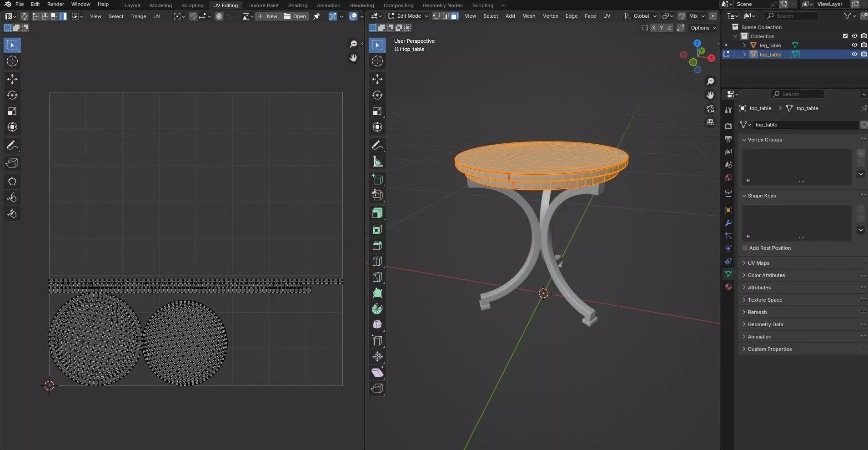
Task: Select the Measure tool in 3D viewport
Action: (377, 162)
